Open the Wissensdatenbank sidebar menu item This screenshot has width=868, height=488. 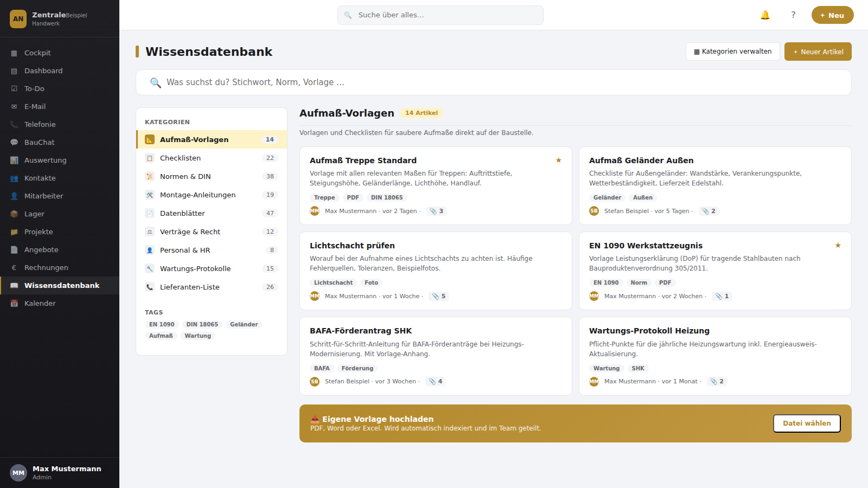(x=60, y=285)
